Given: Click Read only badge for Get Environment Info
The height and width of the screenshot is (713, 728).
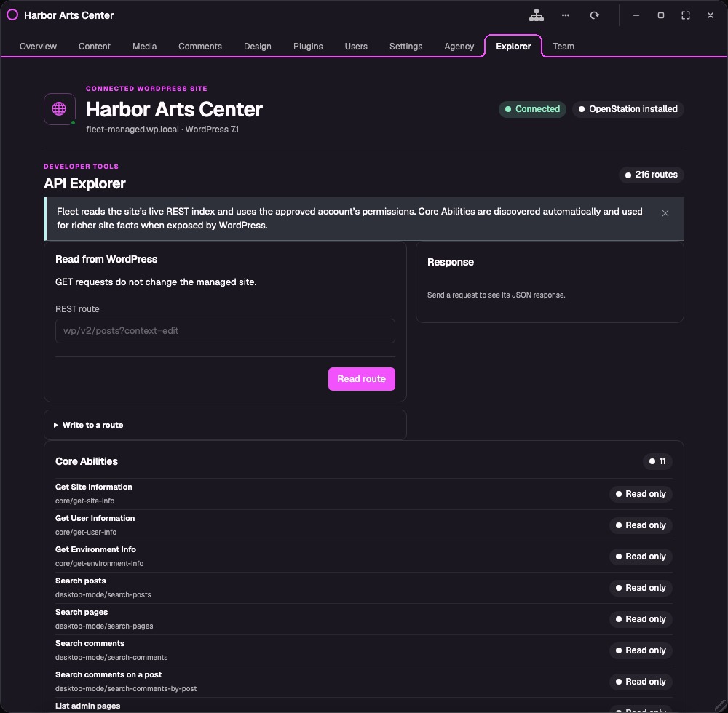Looking at the screenshot, I should pos(641,557).
